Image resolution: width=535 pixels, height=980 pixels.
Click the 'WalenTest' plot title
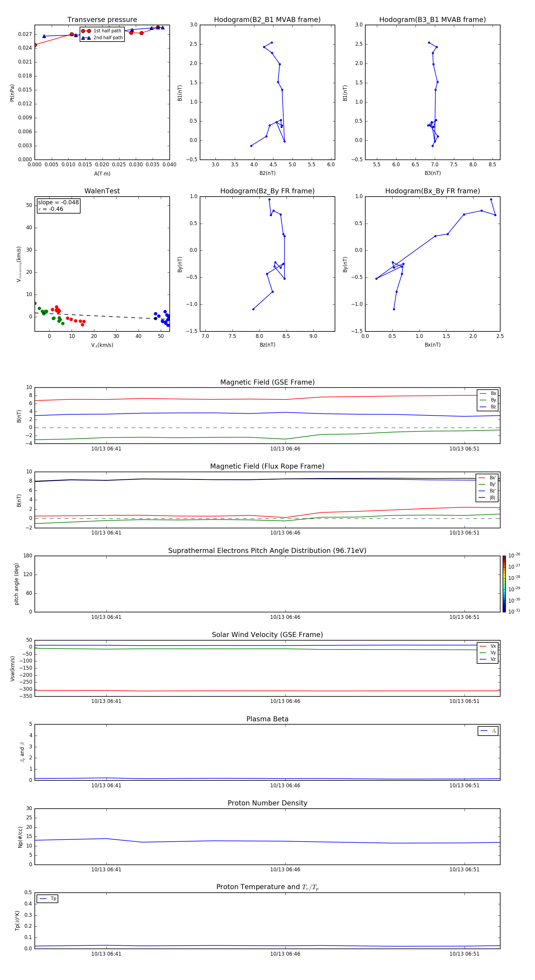coord(102,191)
